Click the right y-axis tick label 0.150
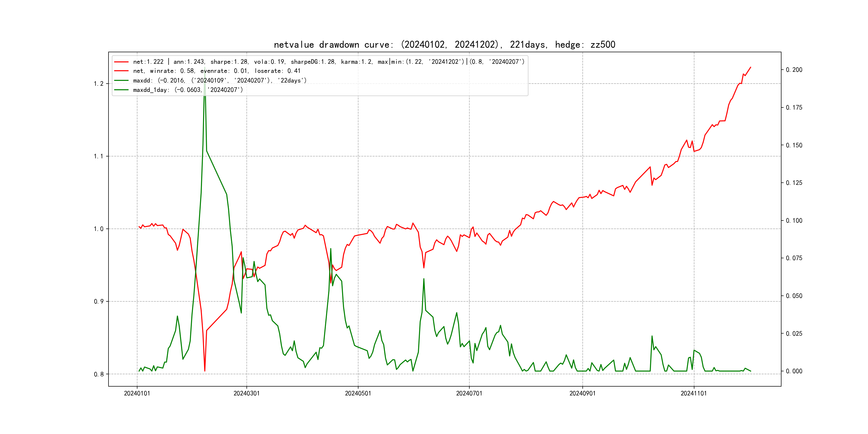The image size is (868, 434). [794, 145]
